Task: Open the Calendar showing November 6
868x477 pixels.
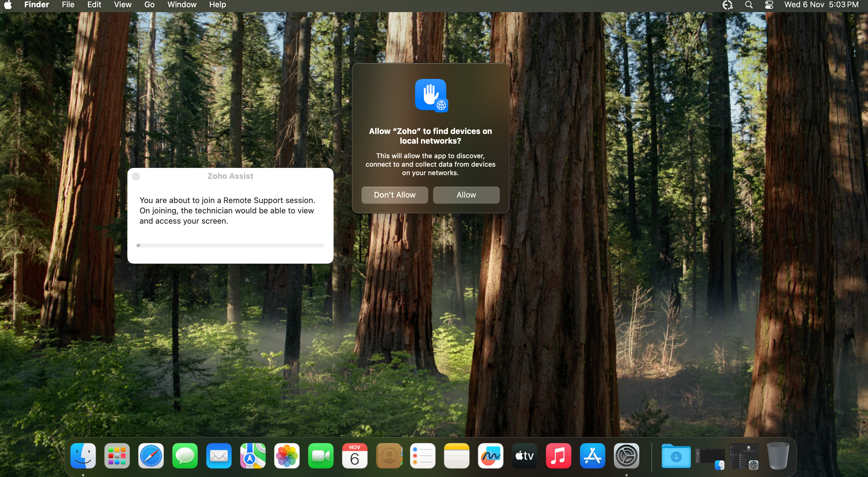Action: 355,456
